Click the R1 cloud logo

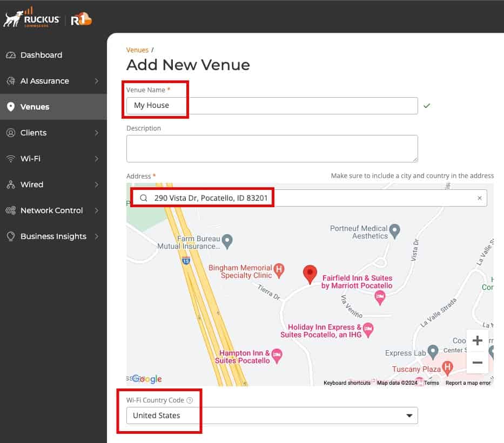pos(81,19)
